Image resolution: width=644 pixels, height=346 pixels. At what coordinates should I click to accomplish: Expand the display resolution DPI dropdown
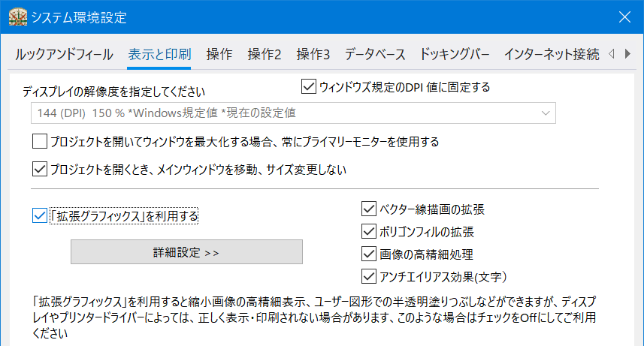point(293,113)
